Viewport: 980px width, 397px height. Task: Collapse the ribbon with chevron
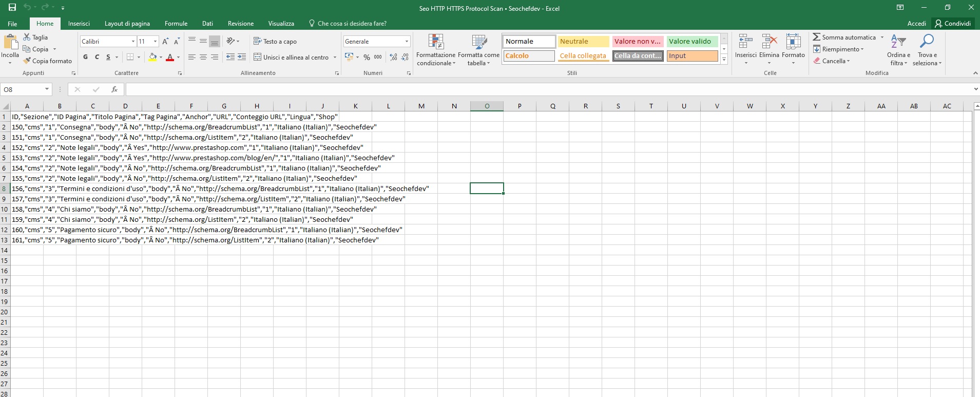(975, 73)
